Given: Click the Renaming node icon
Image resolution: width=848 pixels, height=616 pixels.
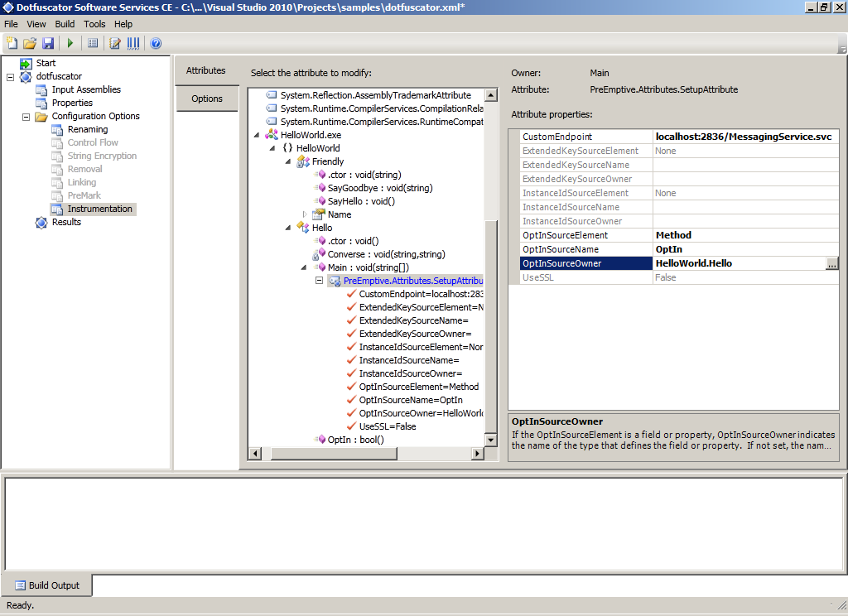Looking at the screenshot, I should click(x=57, y=130).
